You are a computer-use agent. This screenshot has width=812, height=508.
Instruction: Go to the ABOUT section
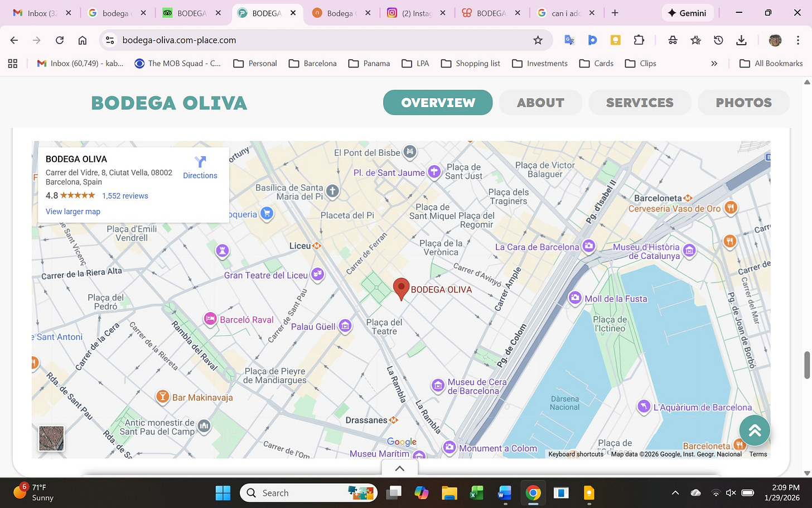click(x=540, y=103)
